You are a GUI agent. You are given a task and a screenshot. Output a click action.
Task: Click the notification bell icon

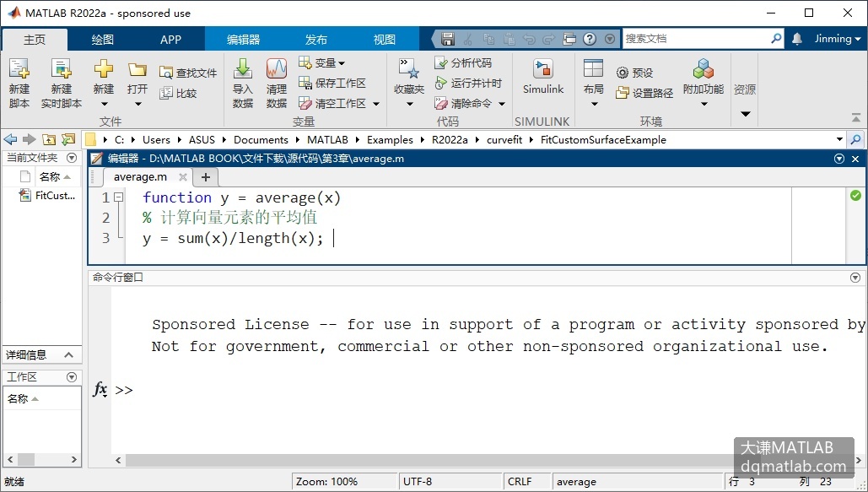797,39
